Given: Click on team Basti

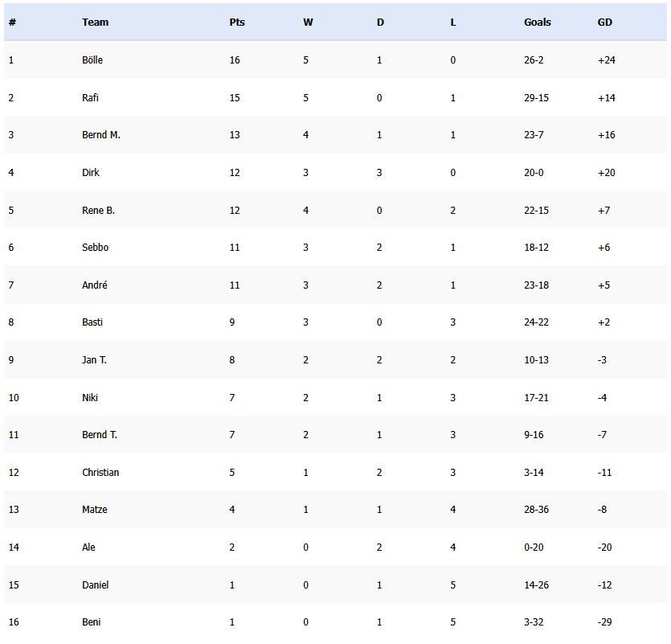Looking at the screenshot, I should [92, 322].
